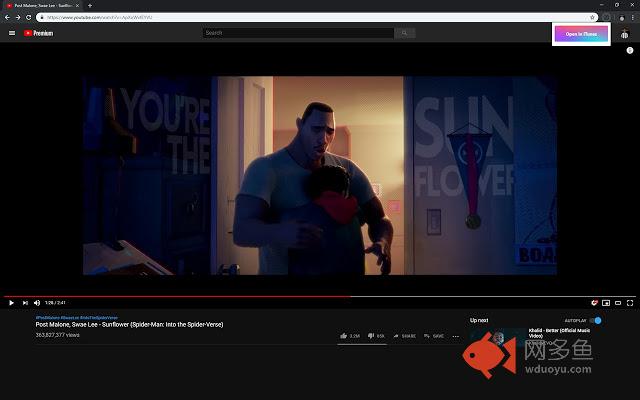Viewport: 640px width, 400px height.
Task: Click the YouTube Search field
Action: 298,33
